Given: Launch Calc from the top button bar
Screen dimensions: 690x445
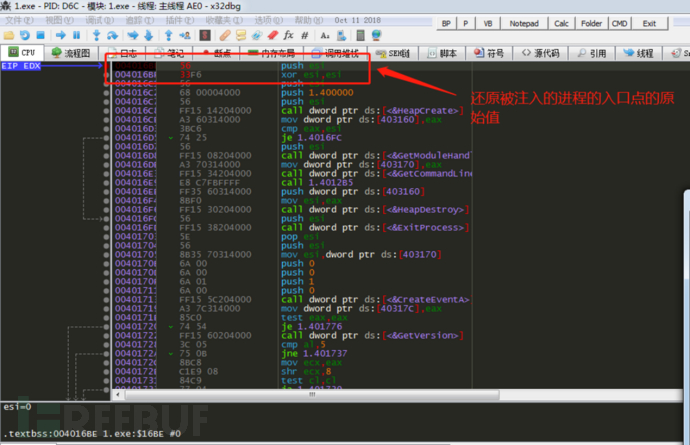Looking at the screenshot, I should point(562,23).
